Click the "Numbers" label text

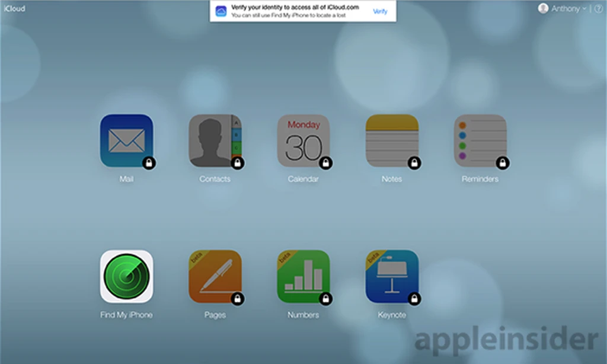(303, 315)
